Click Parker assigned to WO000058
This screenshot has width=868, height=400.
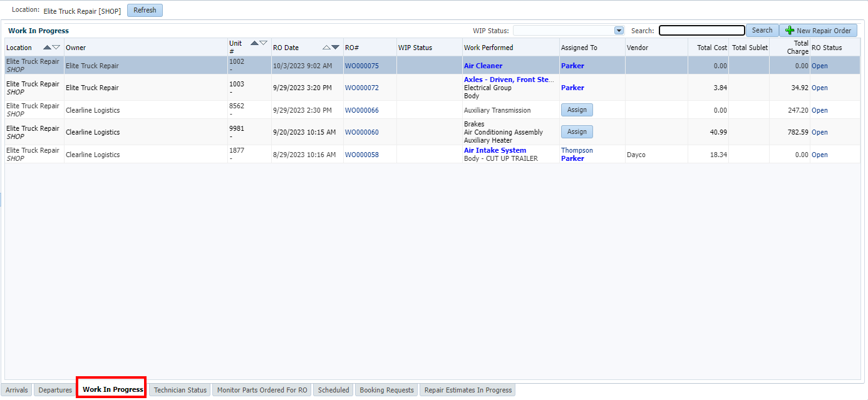pos(572,158)
